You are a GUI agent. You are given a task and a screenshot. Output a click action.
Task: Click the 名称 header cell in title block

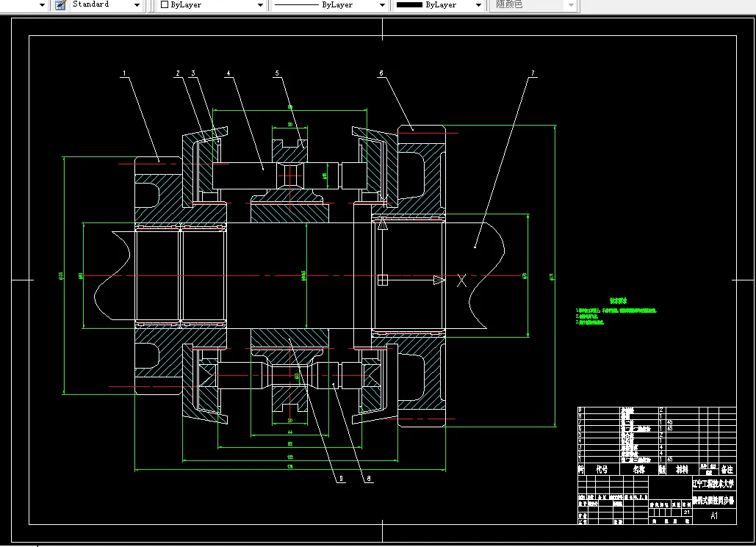coord(639,469)
